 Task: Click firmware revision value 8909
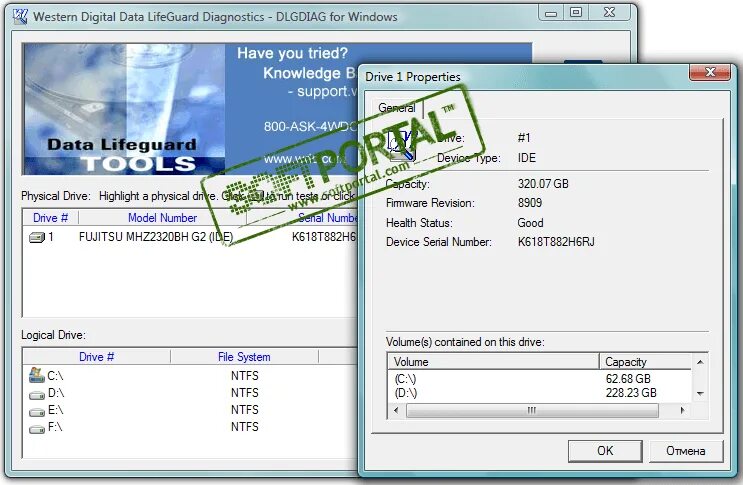(x=530, y=203)
